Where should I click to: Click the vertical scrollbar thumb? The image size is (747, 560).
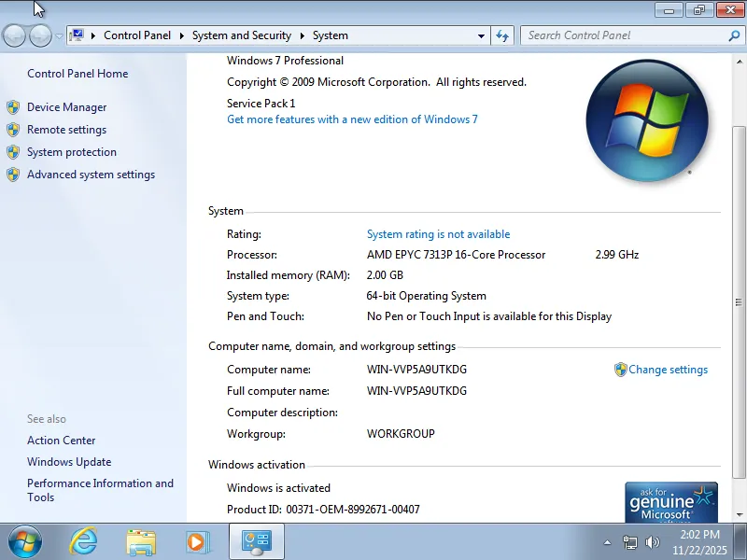739,301
